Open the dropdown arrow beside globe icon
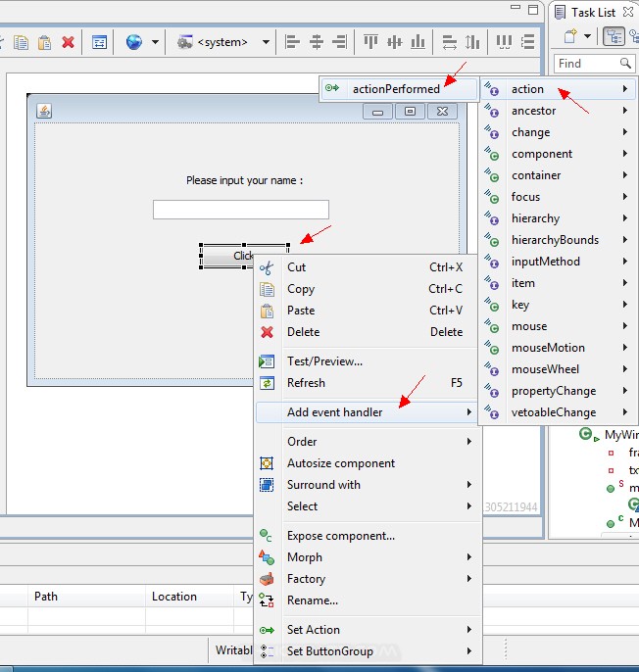This screenshot has width=639, height=672. [155, 42]
